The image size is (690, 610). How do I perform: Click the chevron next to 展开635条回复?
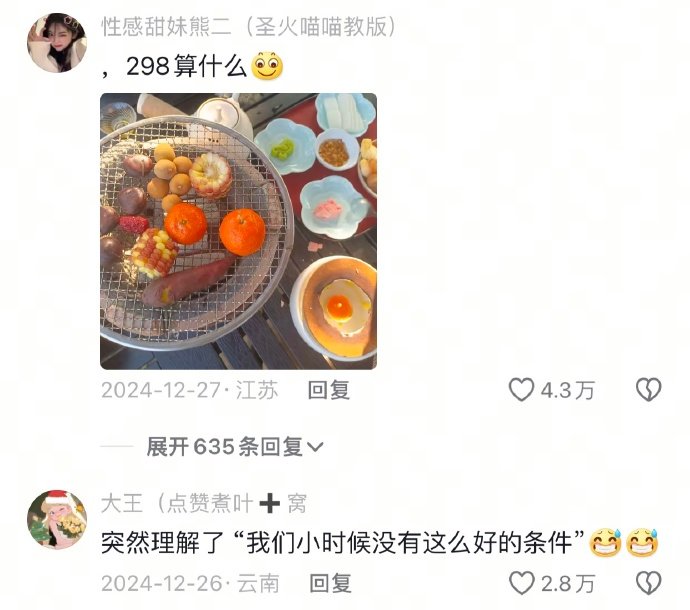[x=315, y=447]
